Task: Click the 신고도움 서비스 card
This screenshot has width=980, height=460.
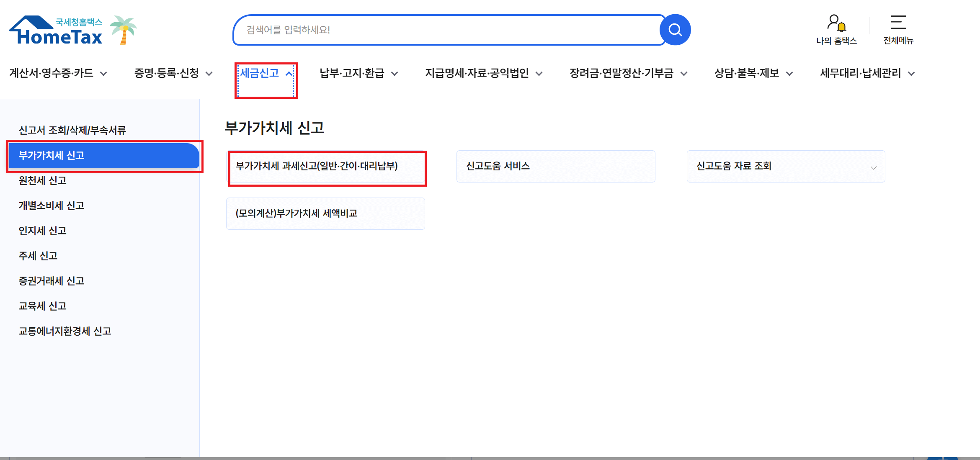Action: (x=555, y=166)
